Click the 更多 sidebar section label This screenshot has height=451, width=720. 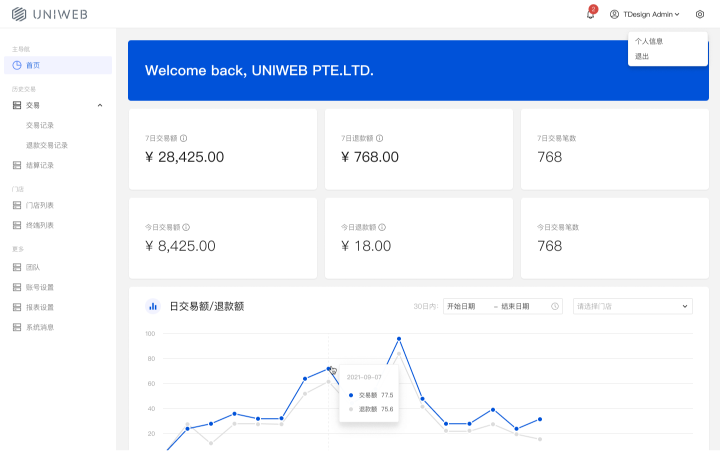(x=18, y=249)
